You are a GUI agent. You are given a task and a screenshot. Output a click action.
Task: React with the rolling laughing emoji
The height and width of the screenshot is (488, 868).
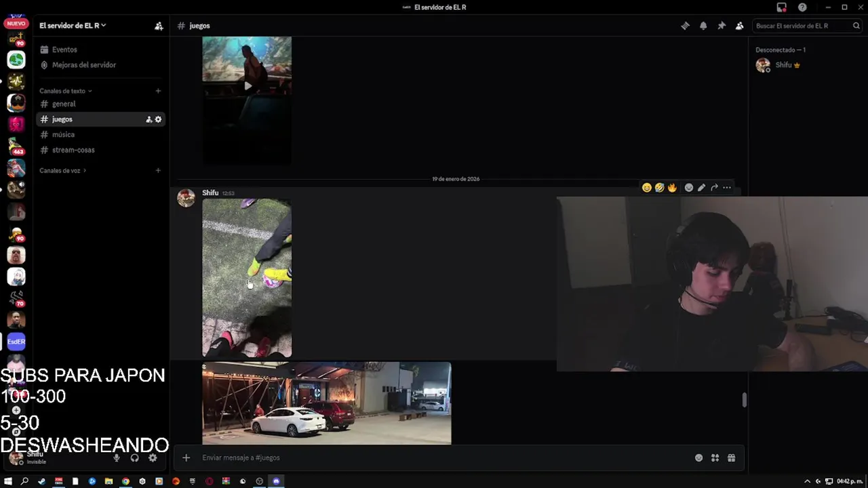[659, 188]
